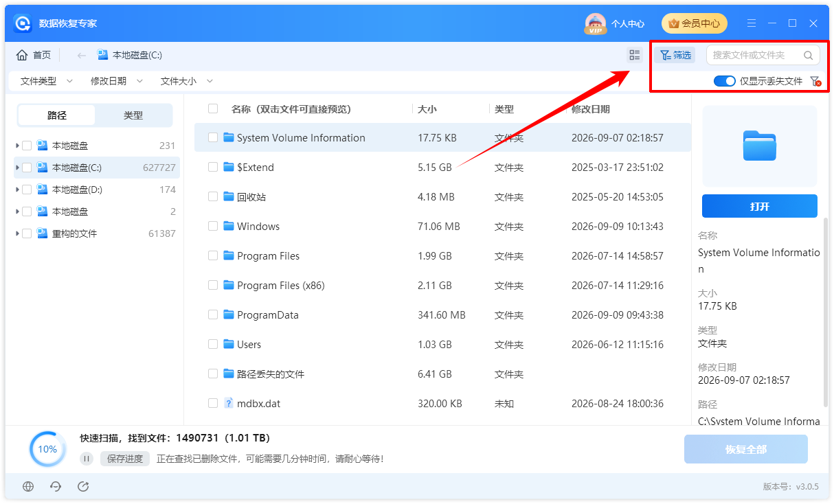The height and width of the screenshot is (504, 834).
Task: Sort by the 修改日期 column header
Action: tap(591, 109)
